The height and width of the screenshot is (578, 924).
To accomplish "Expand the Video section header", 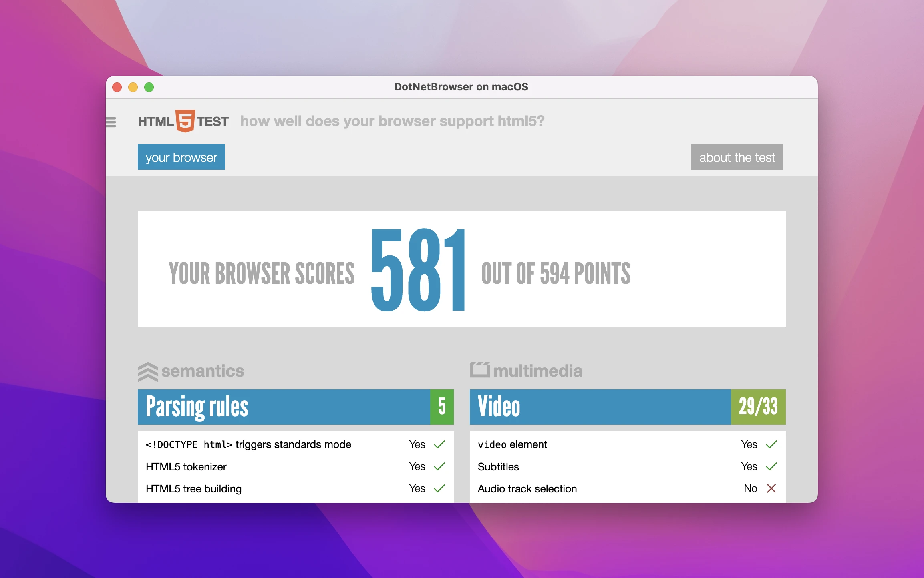I will click(628, 407).
